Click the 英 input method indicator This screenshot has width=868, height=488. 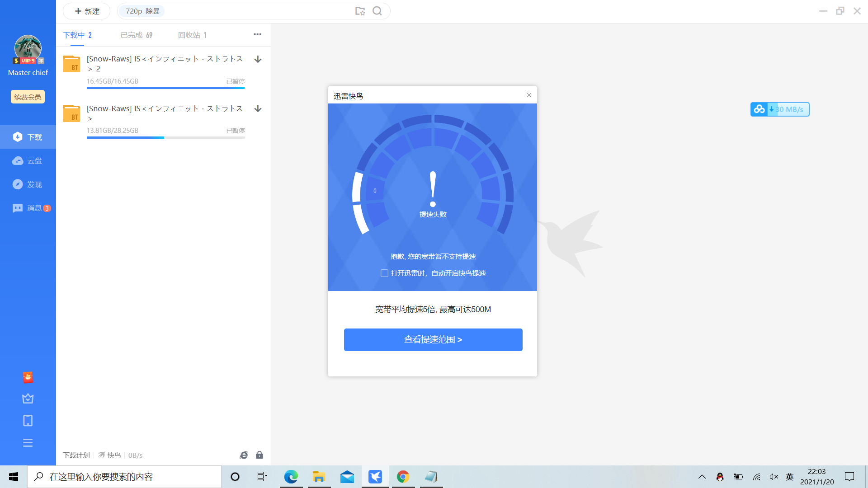click(790, 477)
